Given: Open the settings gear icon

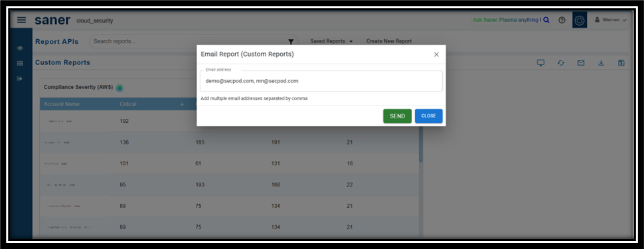Looking at the screenshot, I should click(x=580, y=20).
